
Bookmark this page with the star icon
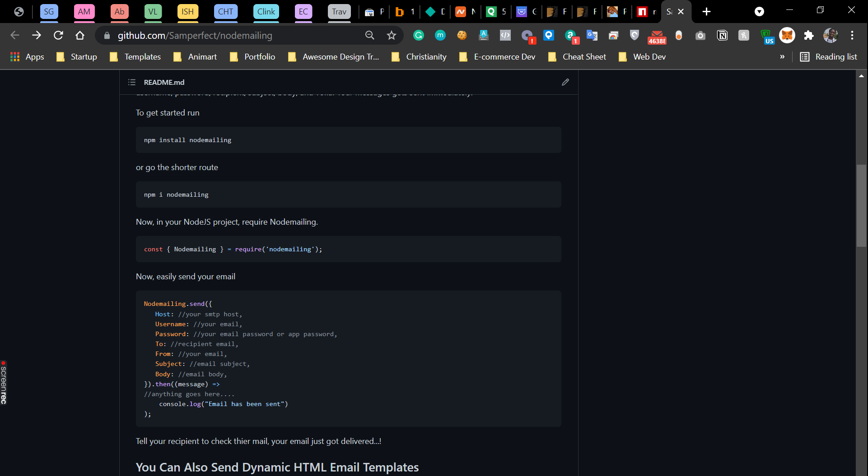(x=391, y=35)
